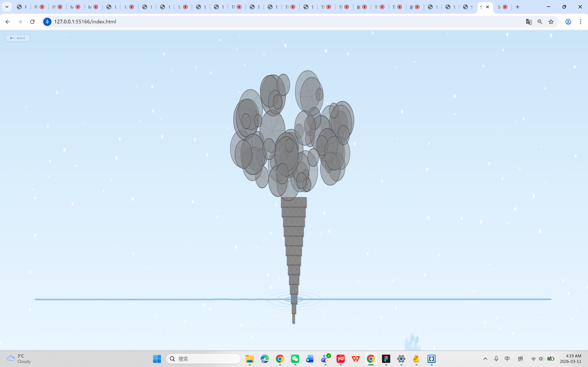Viewport: 588px width, 367px height.
Task: Open the zoom level magnifier icon
Action: (540, 22)
